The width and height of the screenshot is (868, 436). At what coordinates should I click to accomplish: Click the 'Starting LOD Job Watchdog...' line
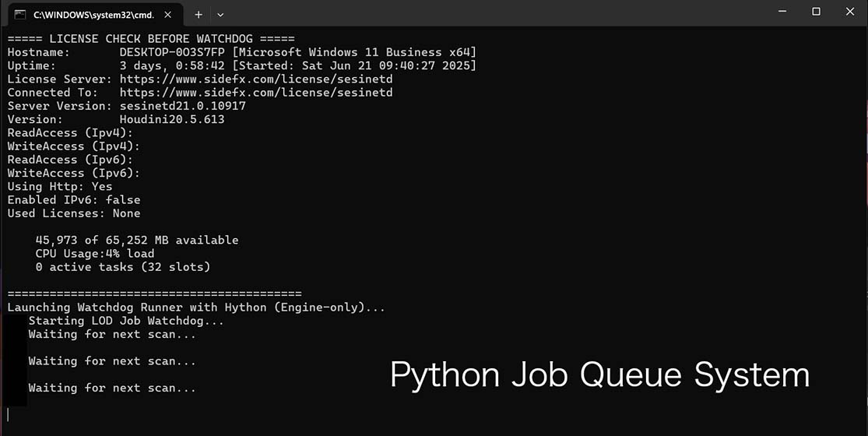[x=126, y=321]
